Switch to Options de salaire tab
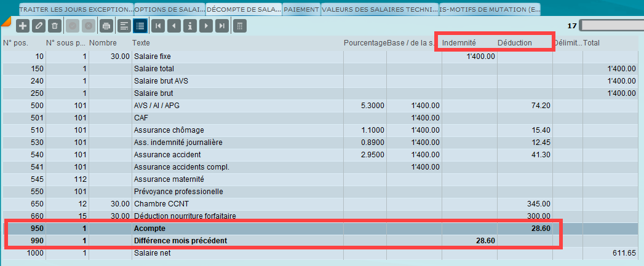This screenshot has width=644, height=266. [168, 10]
